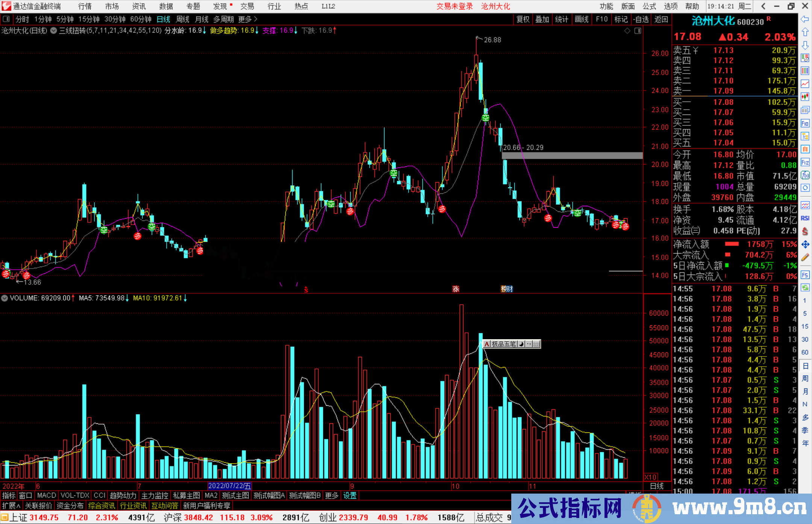Click the F10 icon in right sidebar
Image resolution: width=812 pixels, height=524 pixels.
click(x=805, y=123)
